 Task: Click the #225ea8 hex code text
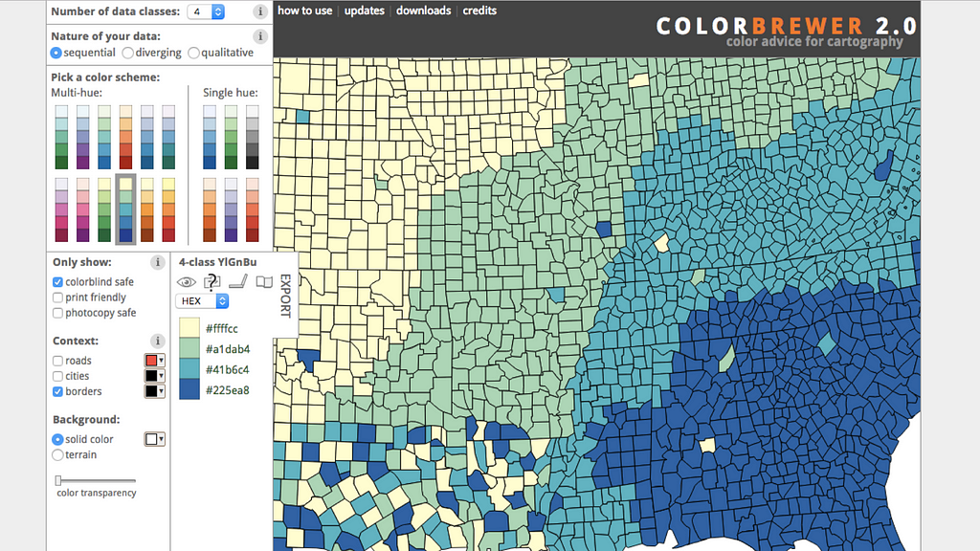point(228,390)
